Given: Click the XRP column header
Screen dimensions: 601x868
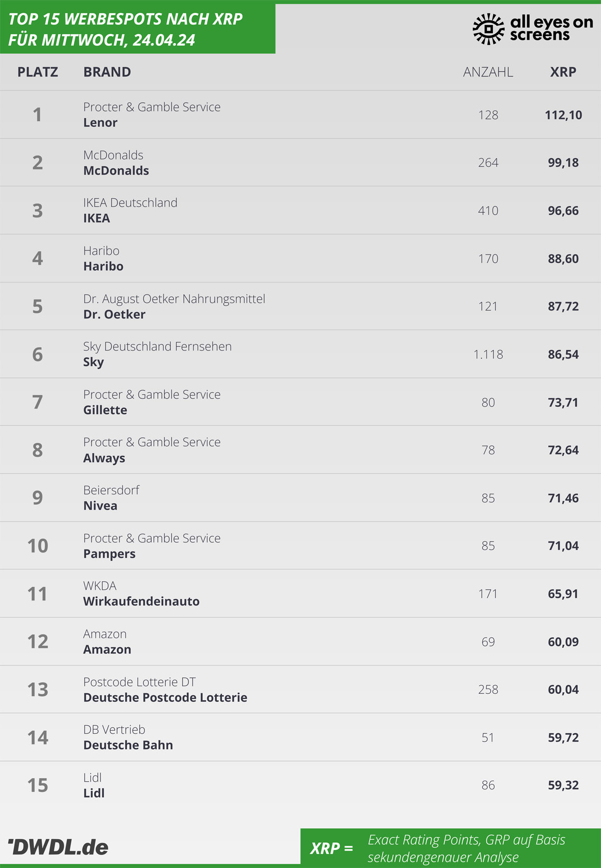Looking at the screenshot, I should (563, 72).
